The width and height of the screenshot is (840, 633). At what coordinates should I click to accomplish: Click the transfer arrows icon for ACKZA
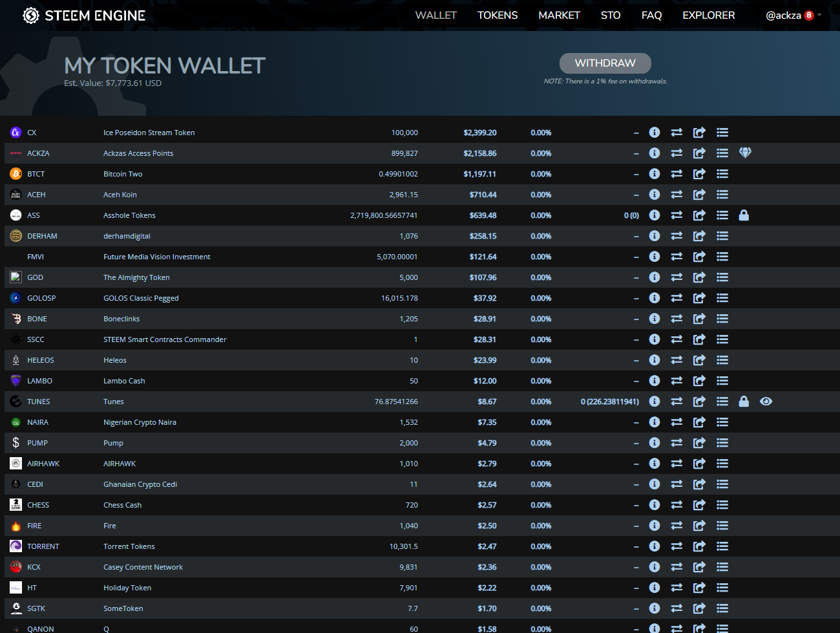point(677,153)
